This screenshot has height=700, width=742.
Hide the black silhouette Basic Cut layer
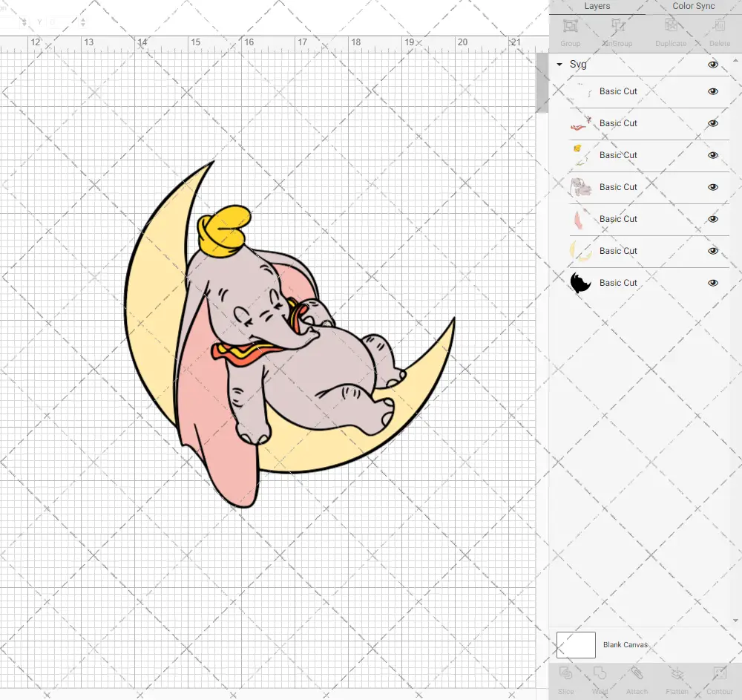(x=712, y=283)
